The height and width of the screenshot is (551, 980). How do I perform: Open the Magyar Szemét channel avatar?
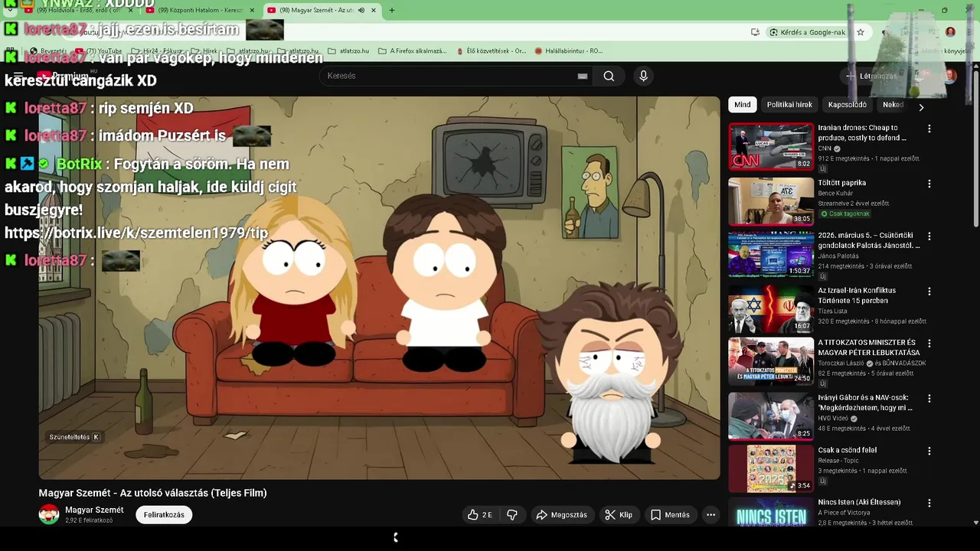coord(49,514)
